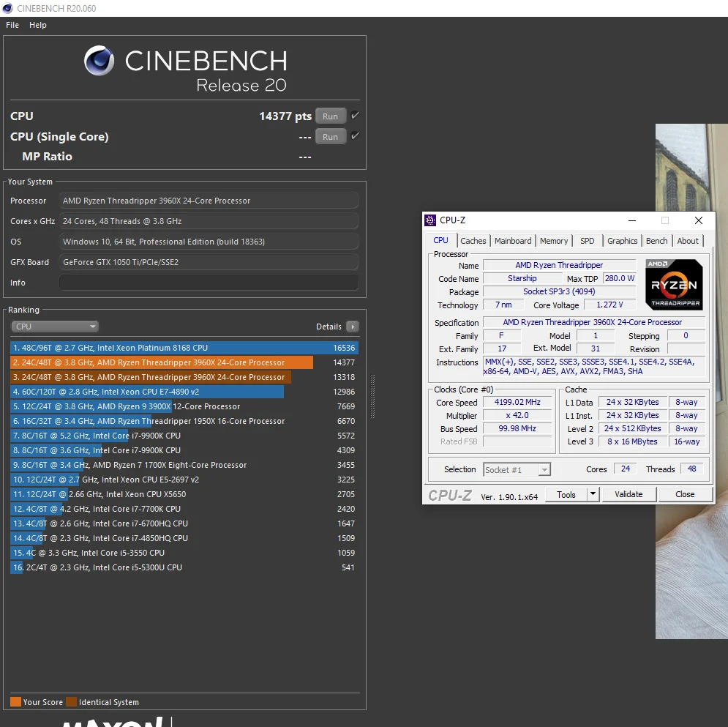Click the Your Score orange color swatch
The image size is (728, 727).
coord(15,702)
